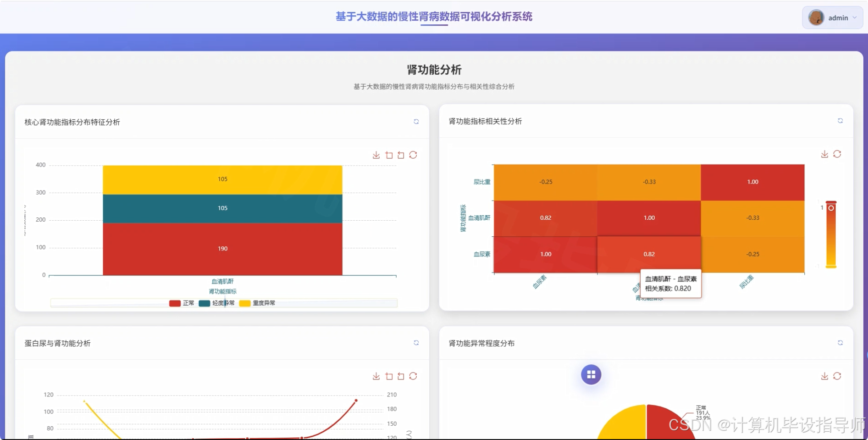Click the page title 基于大数据的慢性肾病数据可视化分析系统
Viewport: 868px width, 440px height.
[434, 17]
